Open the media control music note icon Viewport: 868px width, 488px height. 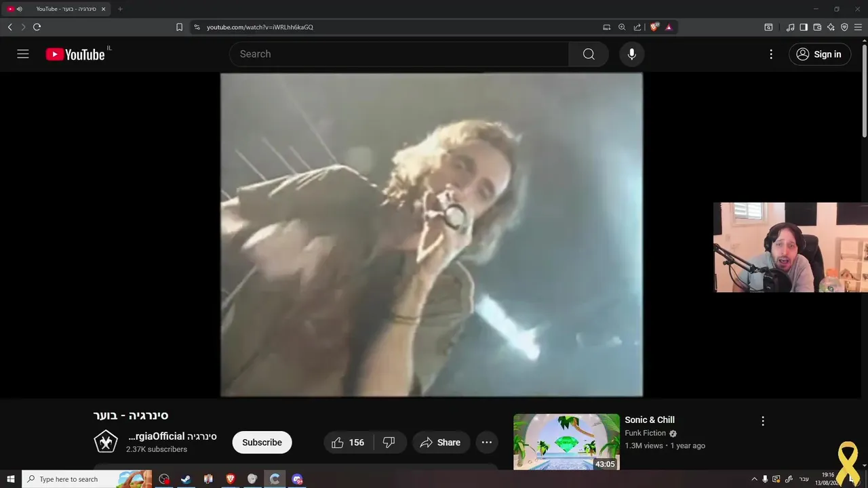click(x=790, y=27)
